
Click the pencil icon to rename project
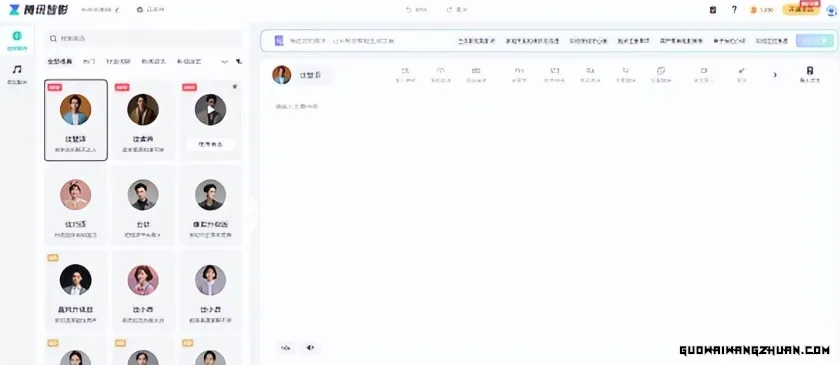point(117,10)
